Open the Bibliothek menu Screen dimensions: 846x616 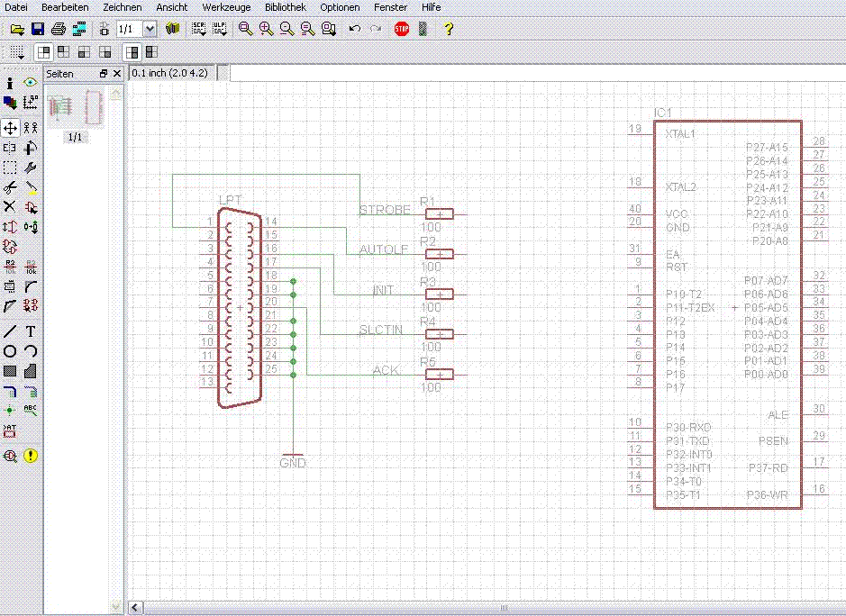coord(285,7)
